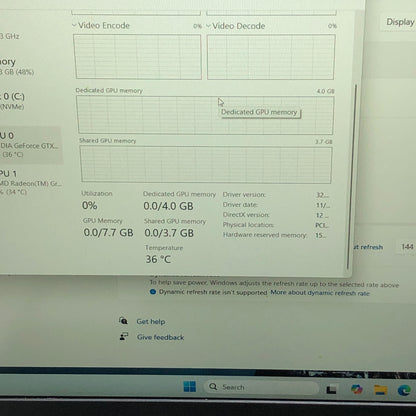This screenshot has width=416, height=416.
Task: Open the Give feedback link
Action: click(160, 337)
